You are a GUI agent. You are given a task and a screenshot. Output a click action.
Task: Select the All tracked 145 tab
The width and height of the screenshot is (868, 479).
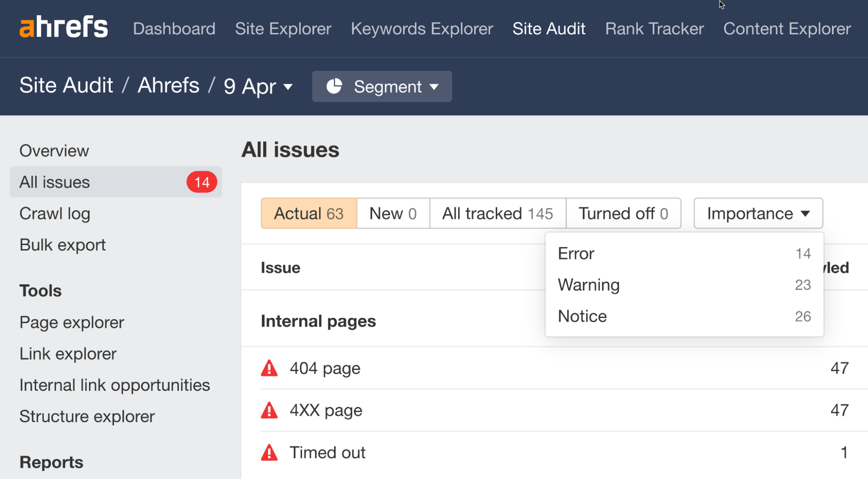click(497, 213)
